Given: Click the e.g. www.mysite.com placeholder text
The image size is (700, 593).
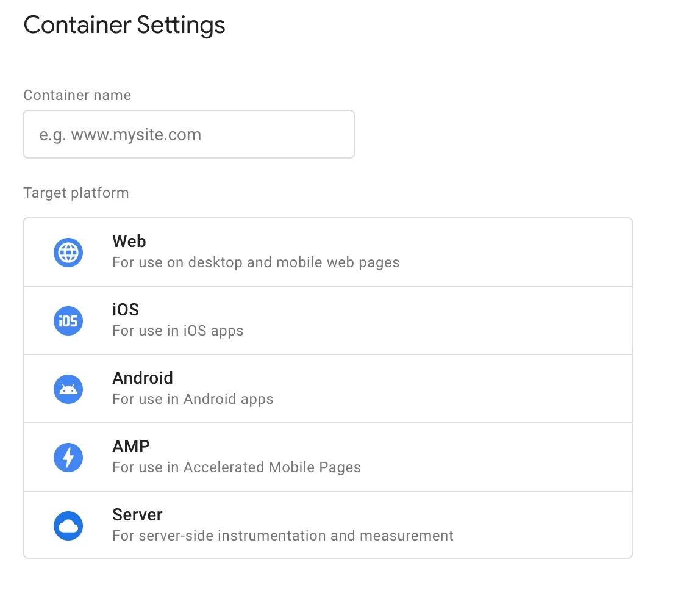Looking at the screenshot, I should (x=120, y=135).
